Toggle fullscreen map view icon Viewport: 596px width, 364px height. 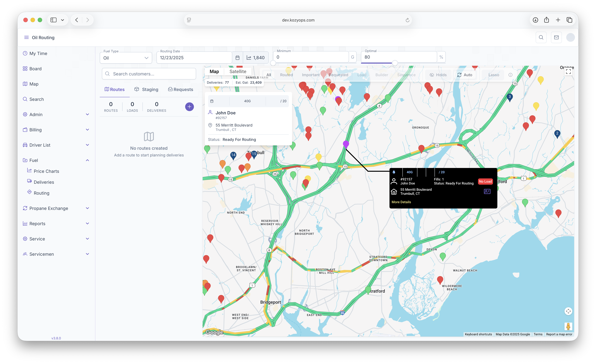click(x=568, y=72)
